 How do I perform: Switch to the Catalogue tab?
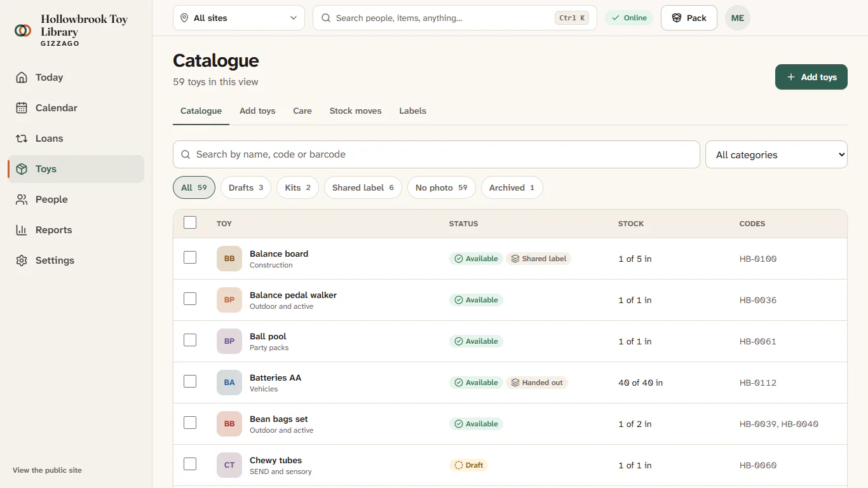point(201,111)
